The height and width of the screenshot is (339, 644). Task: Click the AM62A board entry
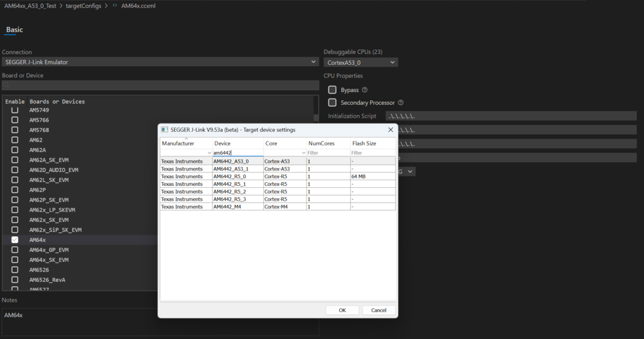tap(37, 150)
